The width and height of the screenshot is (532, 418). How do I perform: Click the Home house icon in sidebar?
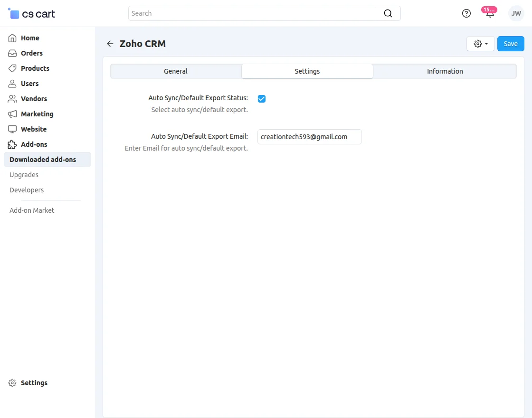(12, 38)
